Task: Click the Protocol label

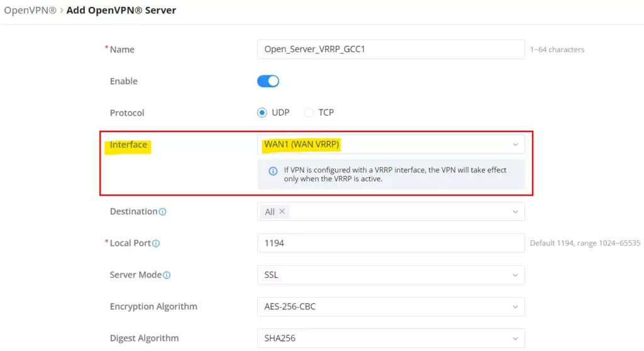Action: point(127,113)
